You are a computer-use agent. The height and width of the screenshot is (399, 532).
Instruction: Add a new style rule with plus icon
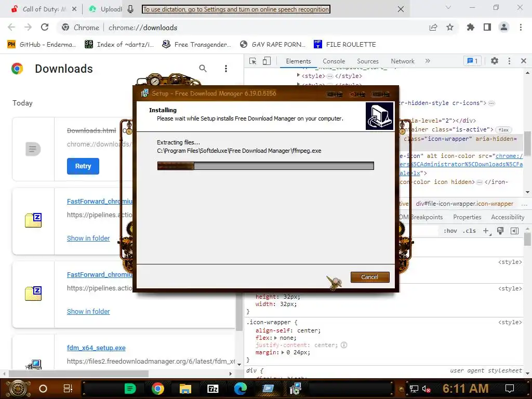[486, 231]
